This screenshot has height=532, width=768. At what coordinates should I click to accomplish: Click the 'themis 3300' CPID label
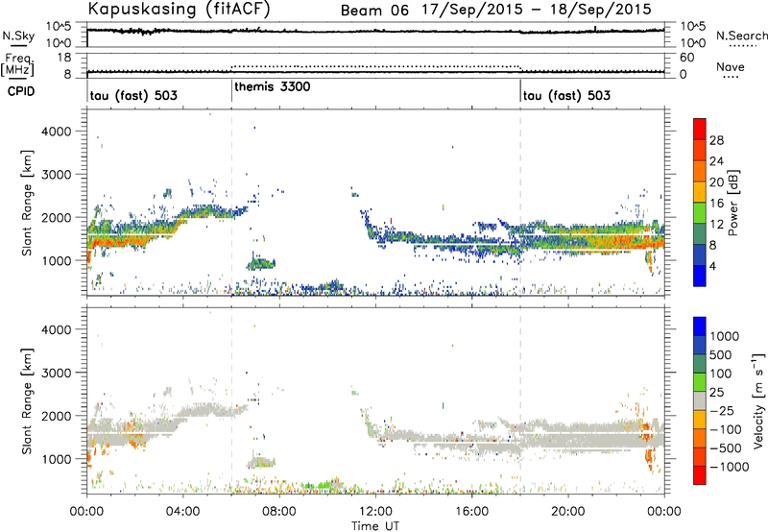pyautogui.click(x=273, y=87)
